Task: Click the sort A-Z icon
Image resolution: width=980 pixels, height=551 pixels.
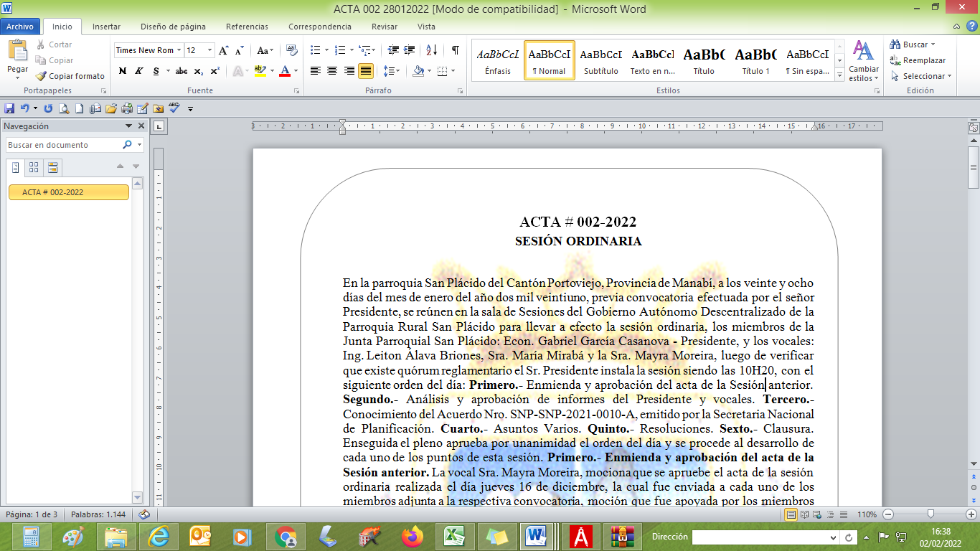Action: [x=431, y=50]
